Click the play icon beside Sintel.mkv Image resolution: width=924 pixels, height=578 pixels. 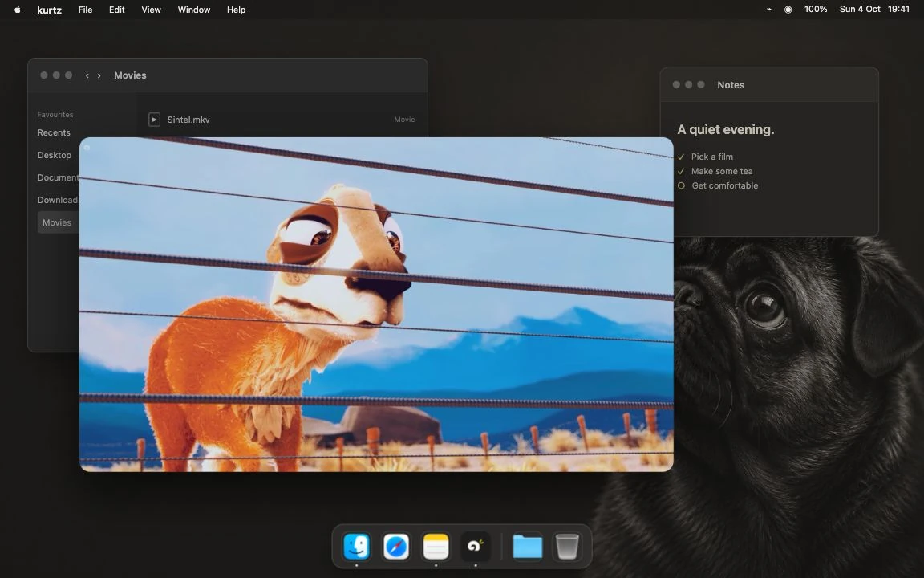click(154, 120)
